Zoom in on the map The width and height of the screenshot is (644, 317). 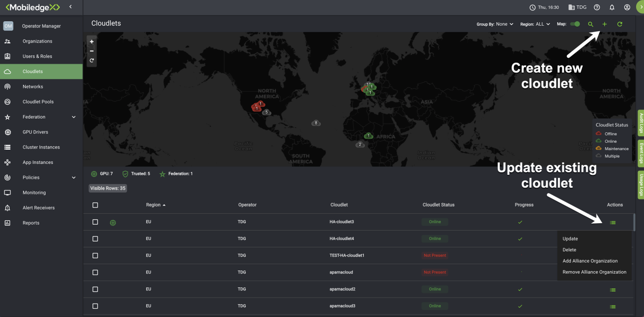click(92, 42)
